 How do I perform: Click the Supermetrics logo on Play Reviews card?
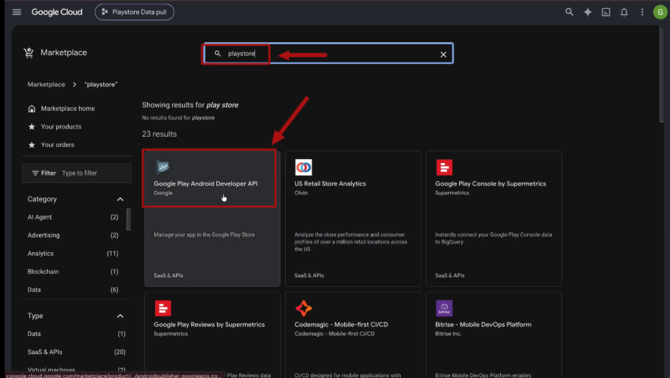click(x=163, y=308)
